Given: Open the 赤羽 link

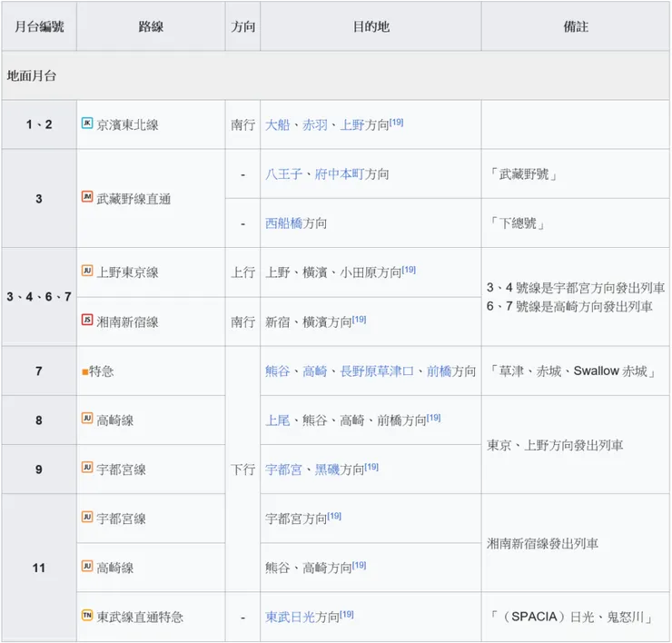Looking at the screenshot, I should [x=314, y=125].
